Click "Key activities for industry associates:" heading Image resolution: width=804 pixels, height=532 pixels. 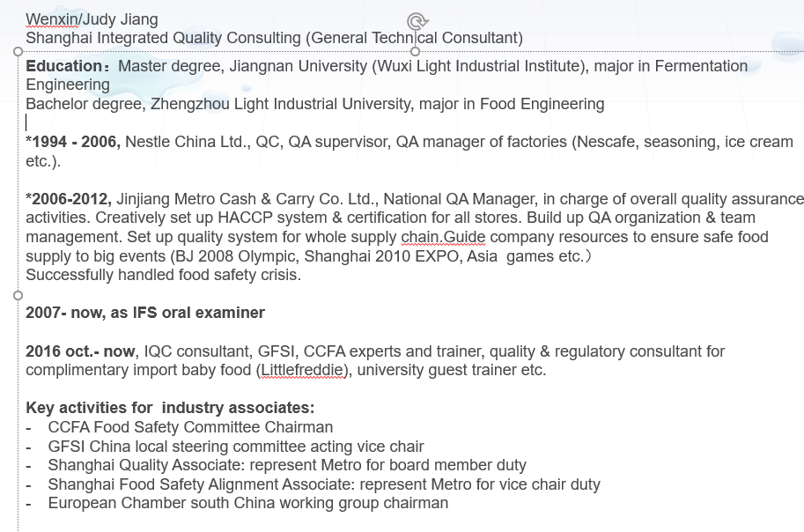tap(170, 408)
